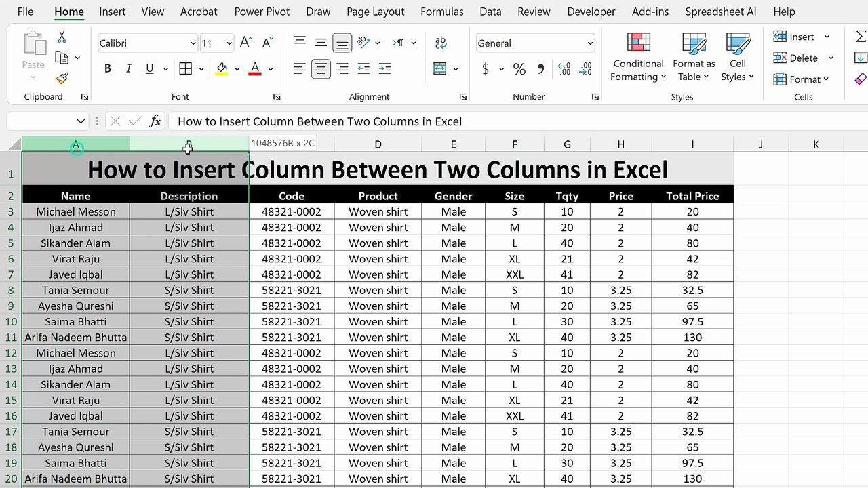Click Increase Decimal icon
The height and width of the screenshot is (488, 868).
[x=564, y=68]
